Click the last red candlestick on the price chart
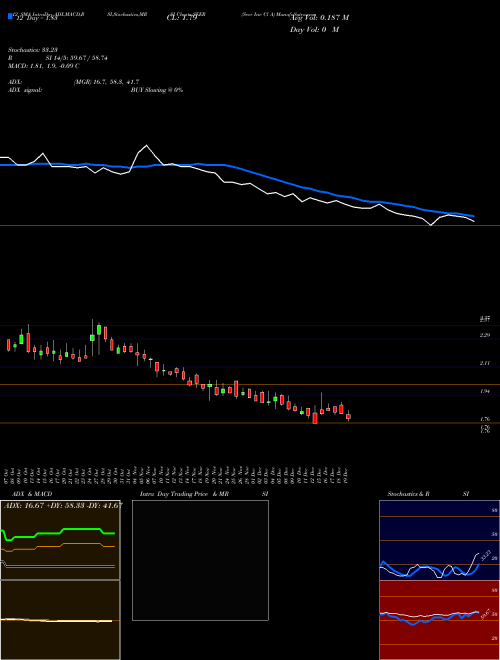This screenshot has width=500, height=660. tap(348, 416)
